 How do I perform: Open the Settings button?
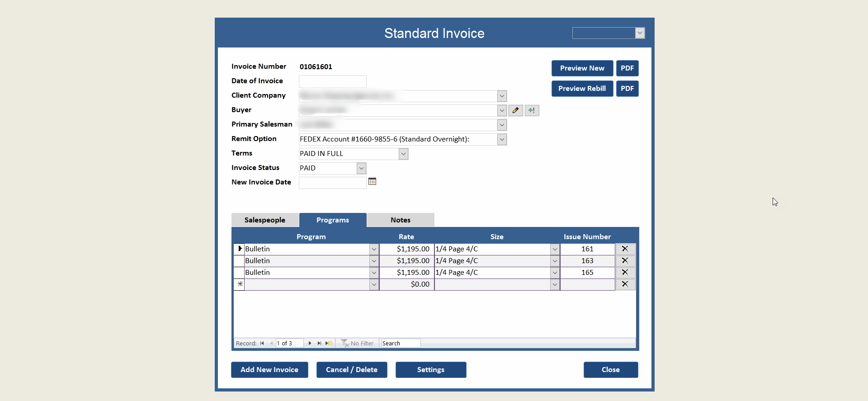[431, 370]
